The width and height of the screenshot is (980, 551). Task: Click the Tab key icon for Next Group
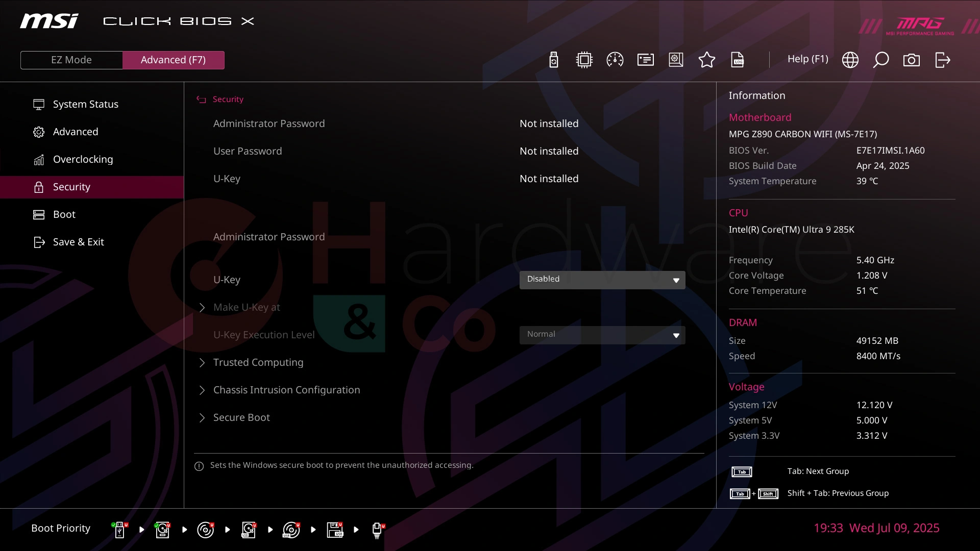click(x=742, y=472)
